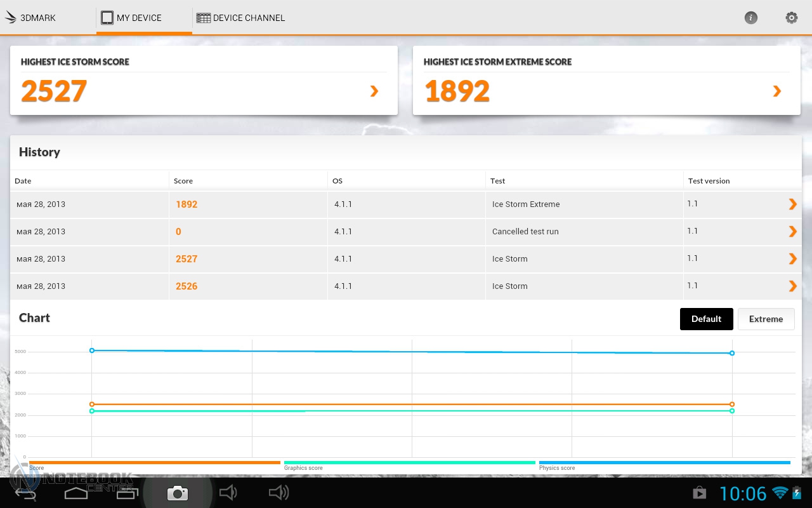This screenshot has height=508, width=812.
Task: Click orange Score legend bar
Action: pos(155,462)
